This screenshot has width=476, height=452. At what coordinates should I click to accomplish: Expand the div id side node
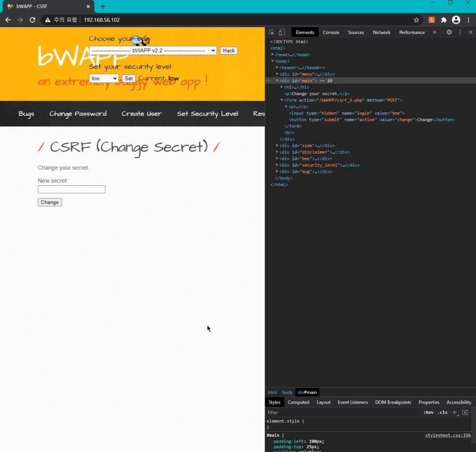(x=277, y=145)
